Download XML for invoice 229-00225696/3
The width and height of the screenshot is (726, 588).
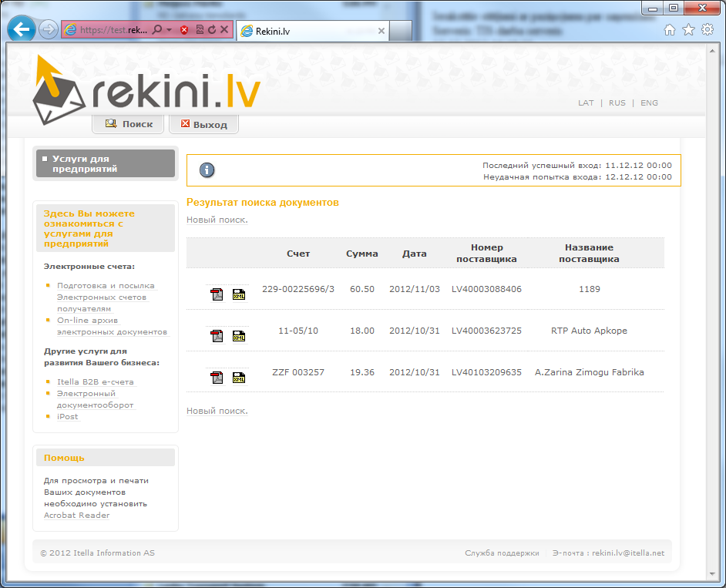(x=239, y=294)
